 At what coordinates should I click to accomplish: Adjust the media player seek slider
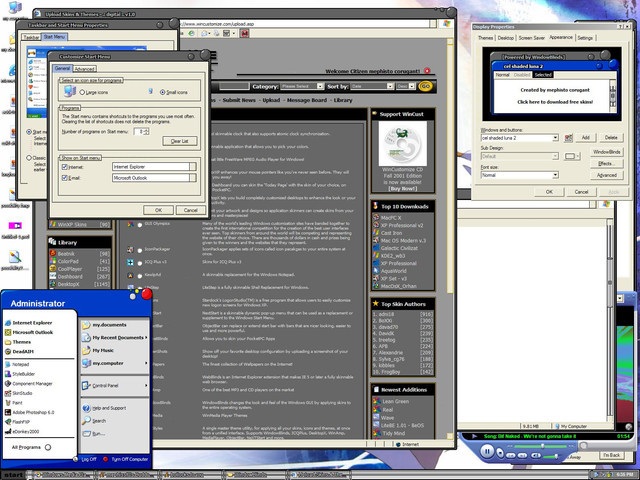pos(542,446)
